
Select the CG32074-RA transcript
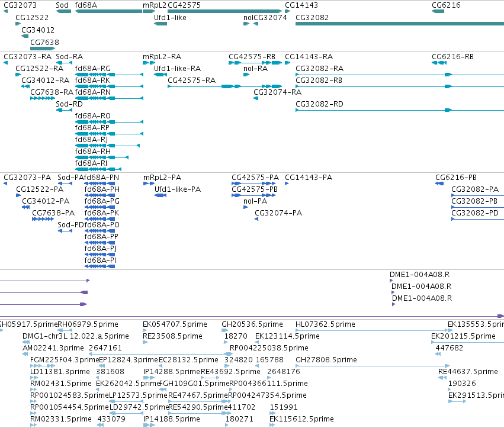[256, 98]
